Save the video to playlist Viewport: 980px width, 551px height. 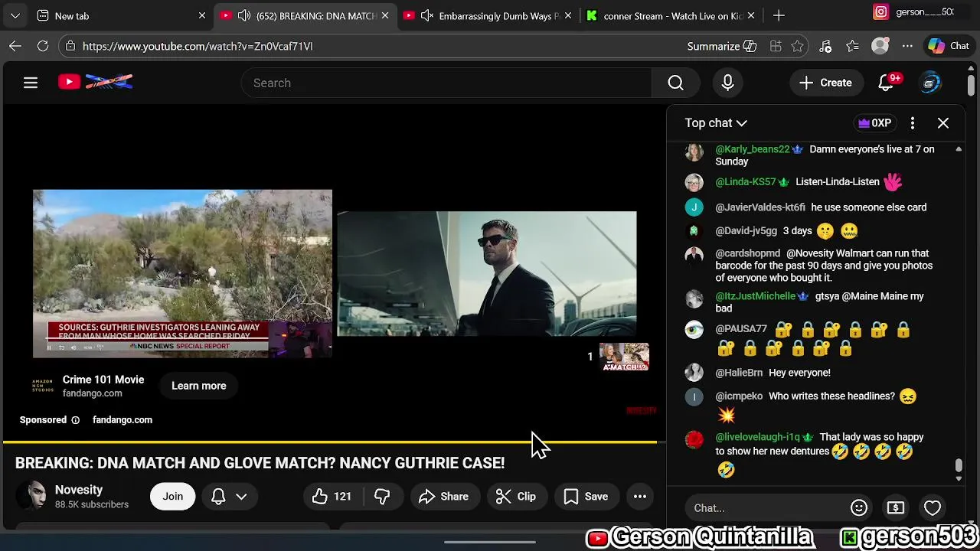tap(586, 496)
